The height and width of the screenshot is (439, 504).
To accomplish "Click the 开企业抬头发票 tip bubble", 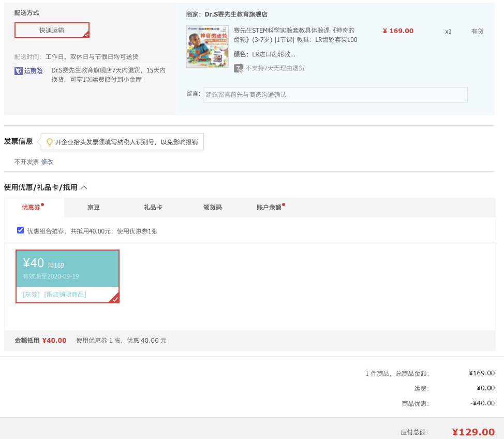I will coord(123,142).
